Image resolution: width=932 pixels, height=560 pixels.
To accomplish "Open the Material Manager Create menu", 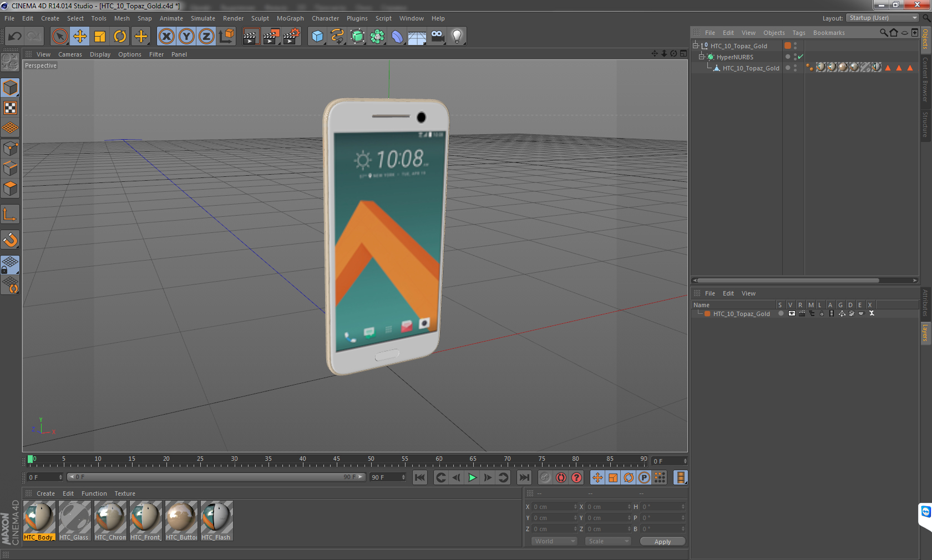I will click(x=45, y=493).
